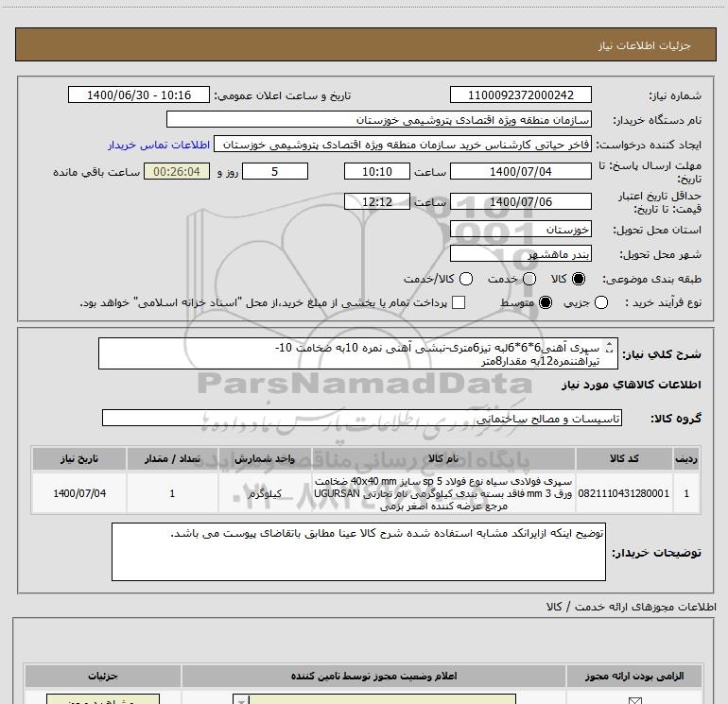Select the کالا/خدمت radio button

466,279
